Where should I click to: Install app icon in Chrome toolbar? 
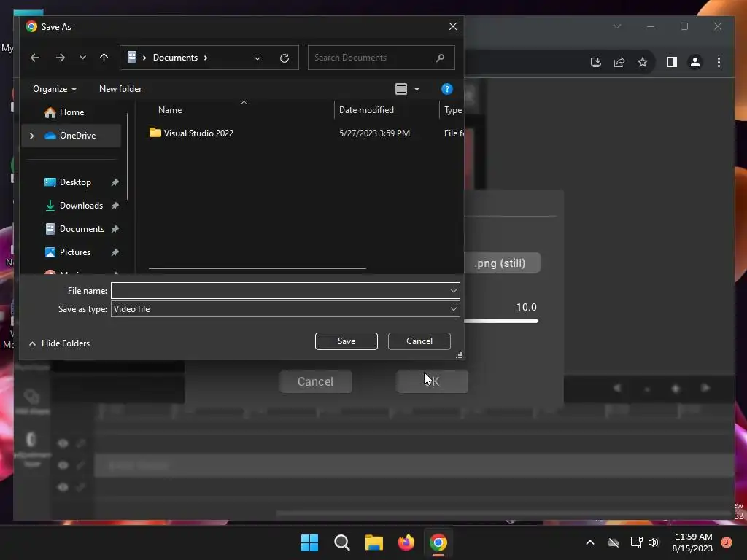tap(595, 62)
